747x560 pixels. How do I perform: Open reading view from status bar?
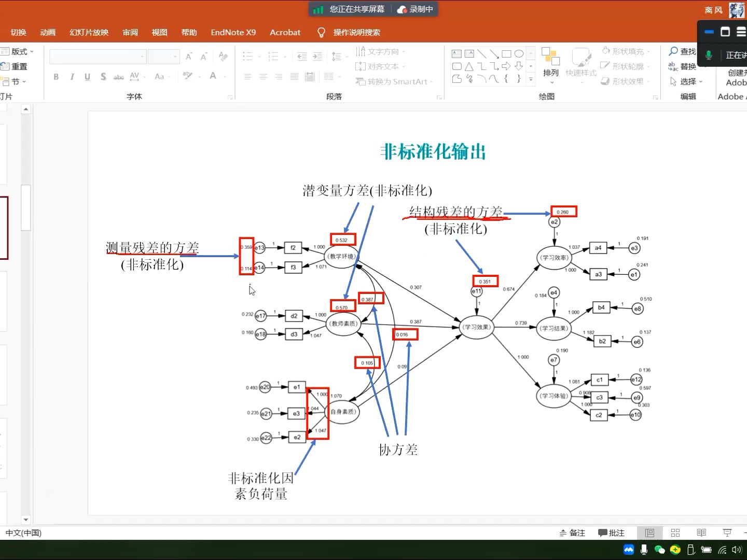701,533
